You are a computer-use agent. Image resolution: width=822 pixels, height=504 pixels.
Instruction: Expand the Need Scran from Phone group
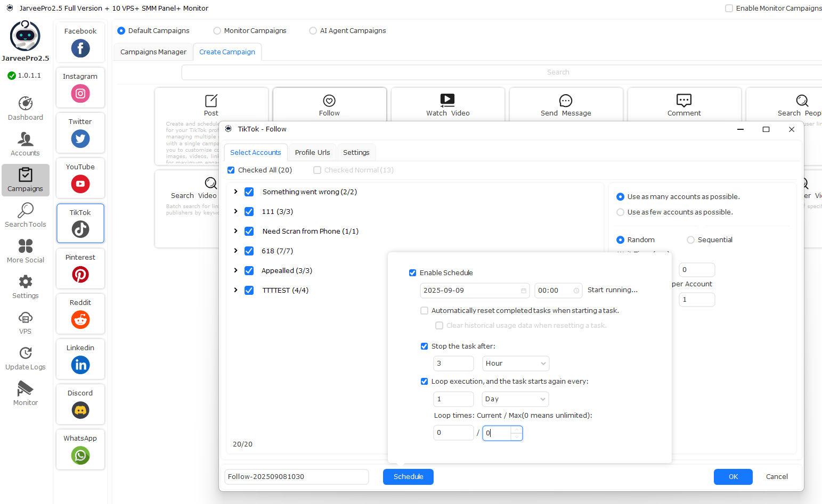point(235,231)
